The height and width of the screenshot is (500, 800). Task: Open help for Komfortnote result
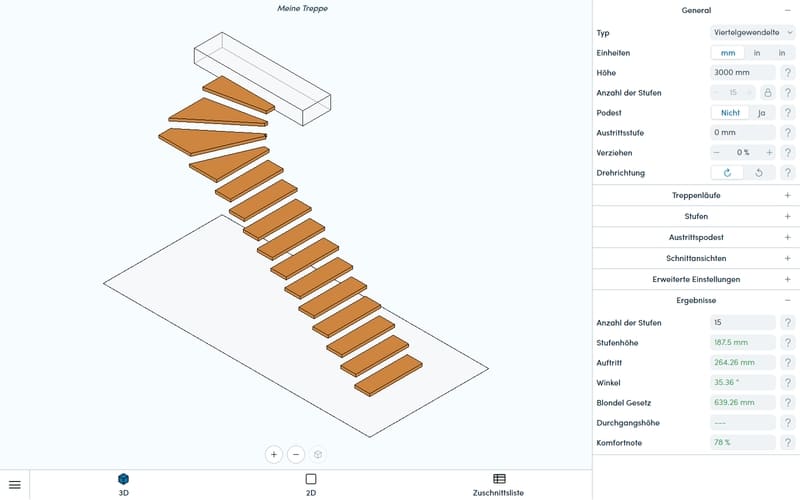pos(788,442)
